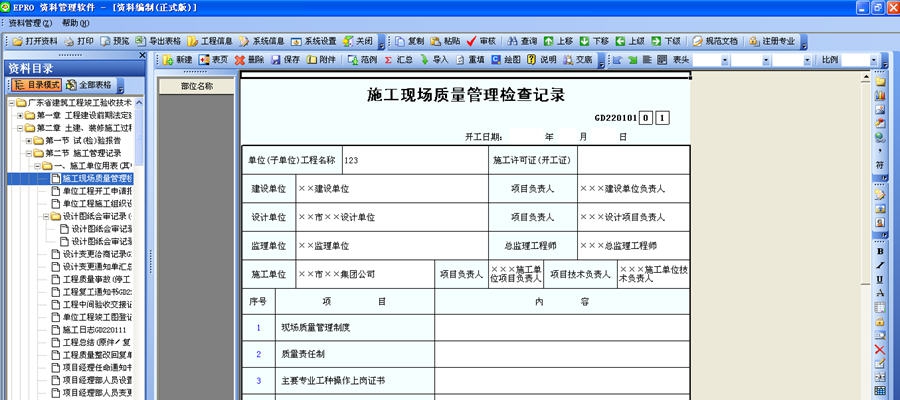Click 删除 red X delete button
This screenshot has width=900, height=400.
(249, 60)
